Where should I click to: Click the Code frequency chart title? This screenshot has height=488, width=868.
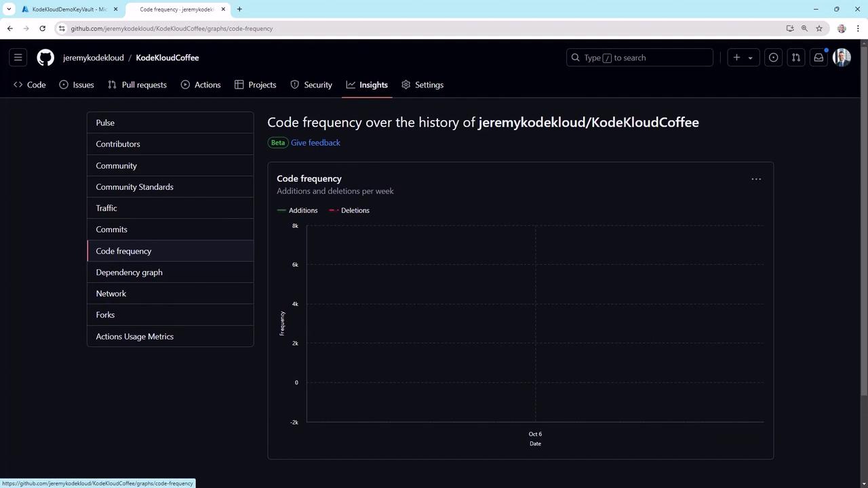(x=309, y=178)
